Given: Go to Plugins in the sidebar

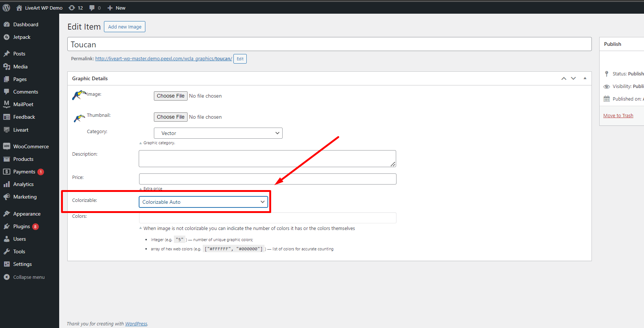Looking at the screenshot, I should (x=21, y=226).
